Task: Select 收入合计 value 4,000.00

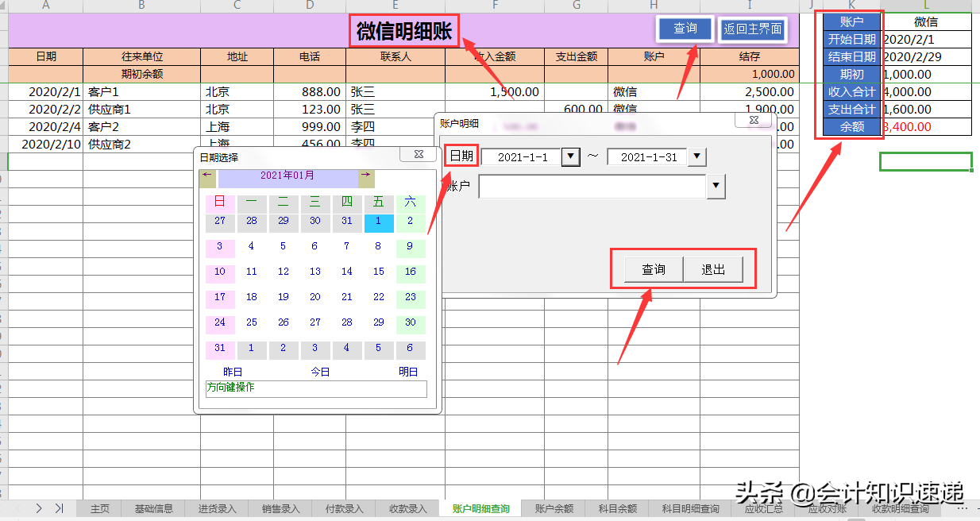Action: (x=926, y=92)
